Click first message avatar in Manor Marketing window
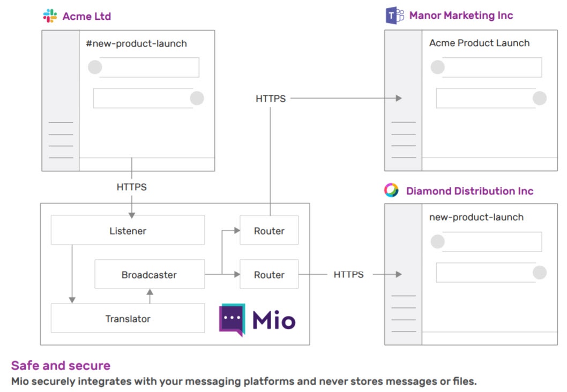This screenshot has height=392, width=567. [437, 67]
